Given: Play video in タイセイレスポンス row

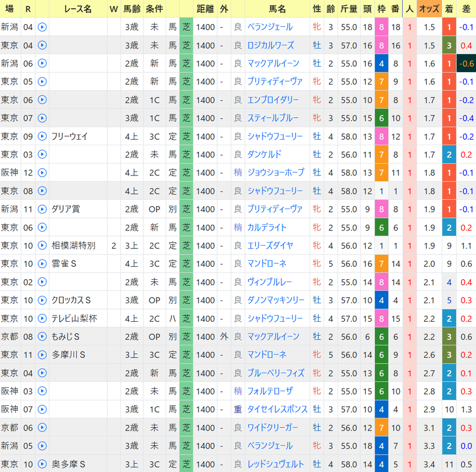Looking at the screenshot, I should 42,409.
